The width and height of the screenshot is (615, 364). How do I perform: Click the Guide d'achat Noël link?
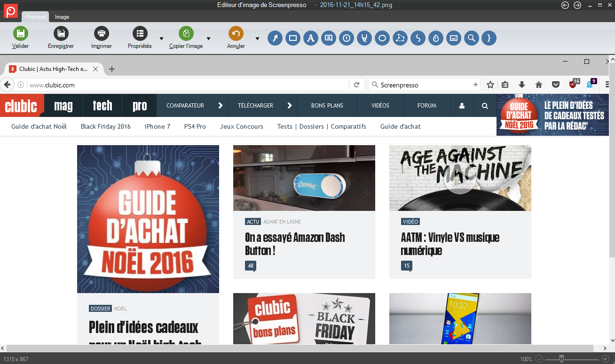click(39, 126)
